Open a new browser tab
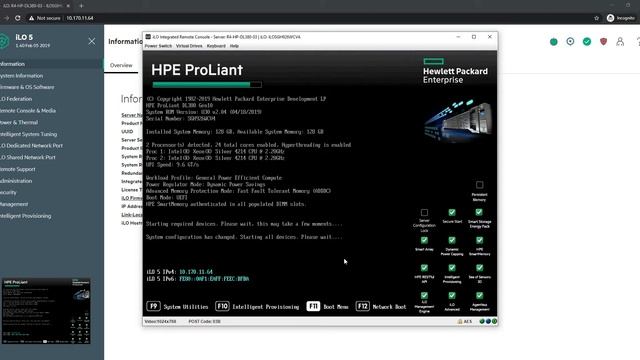640x360 pixels. pyautogui.click(x=81, y=6)
